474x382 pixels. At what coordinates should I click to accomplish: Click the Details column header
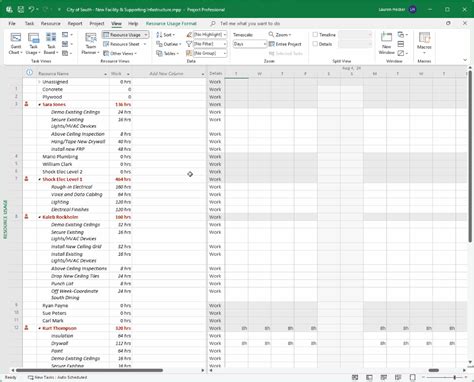[216, 73]
